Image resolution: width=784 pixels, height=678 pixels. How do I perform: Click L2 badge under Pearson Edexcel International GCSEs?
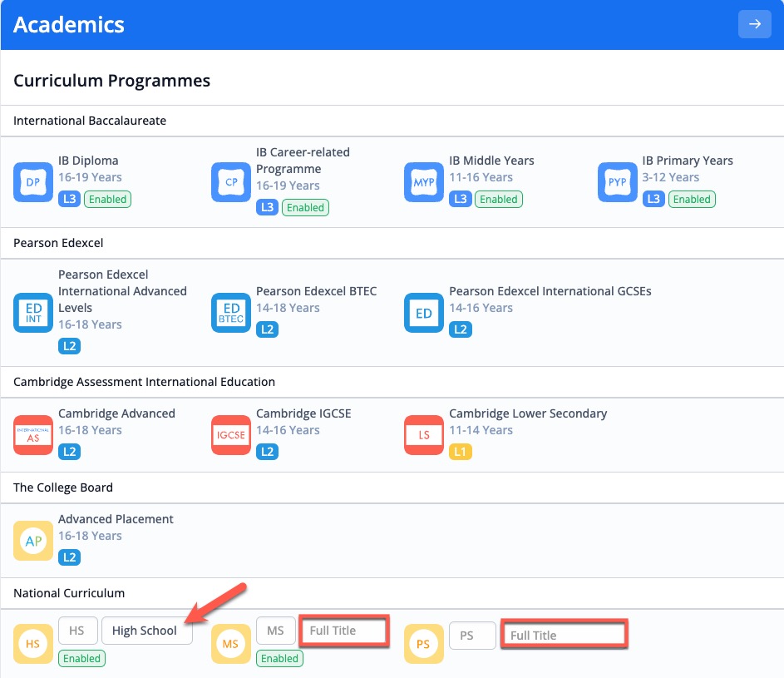(x=461, y=329)
